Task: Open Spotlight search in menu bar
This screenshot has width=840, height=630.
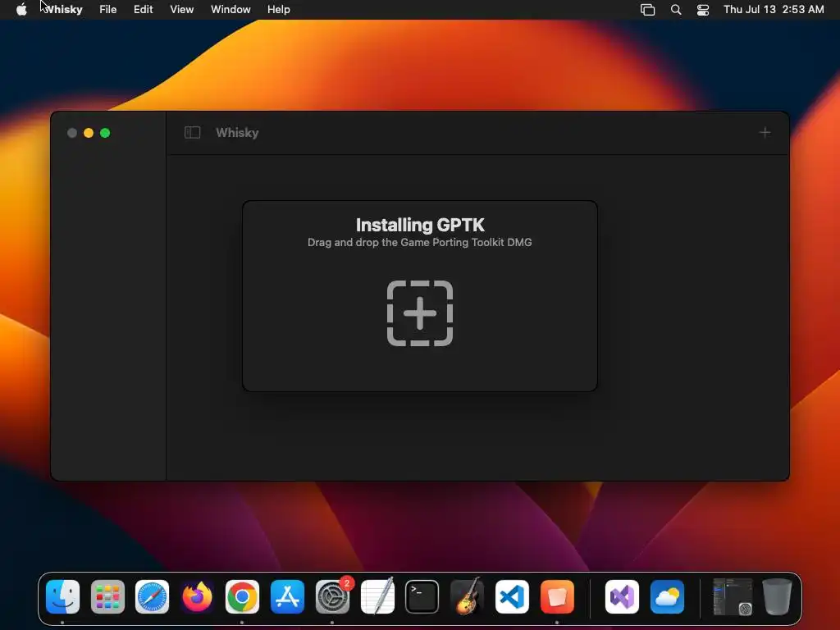Action: tap(676, 10)
